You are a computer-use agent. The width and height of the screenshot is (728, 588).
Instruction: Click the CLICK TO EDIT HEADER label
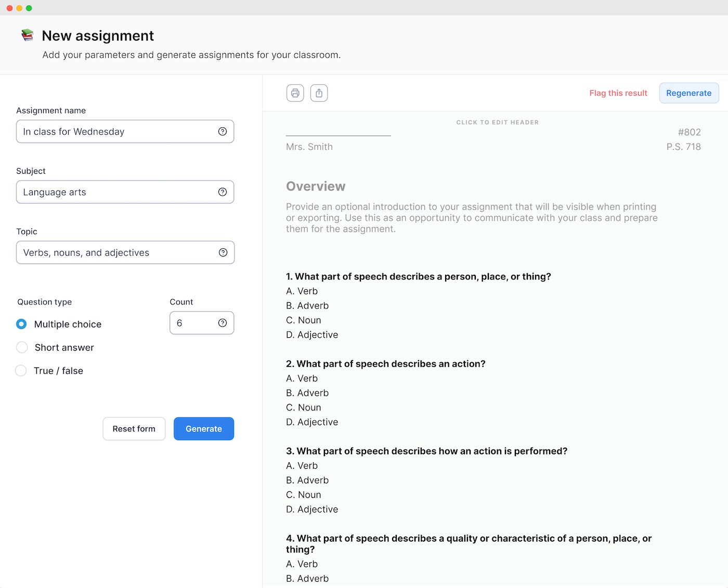coord(498,122)
